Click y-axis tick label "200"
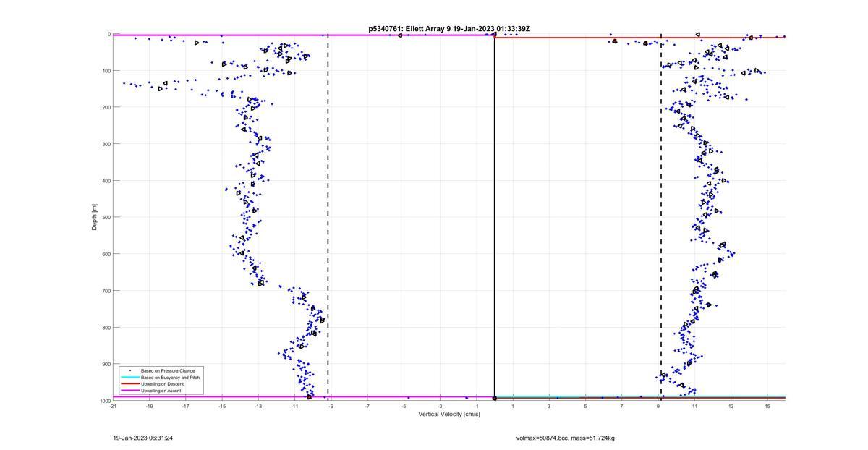This screenshot has height=450, width=868. click(106, 107)
